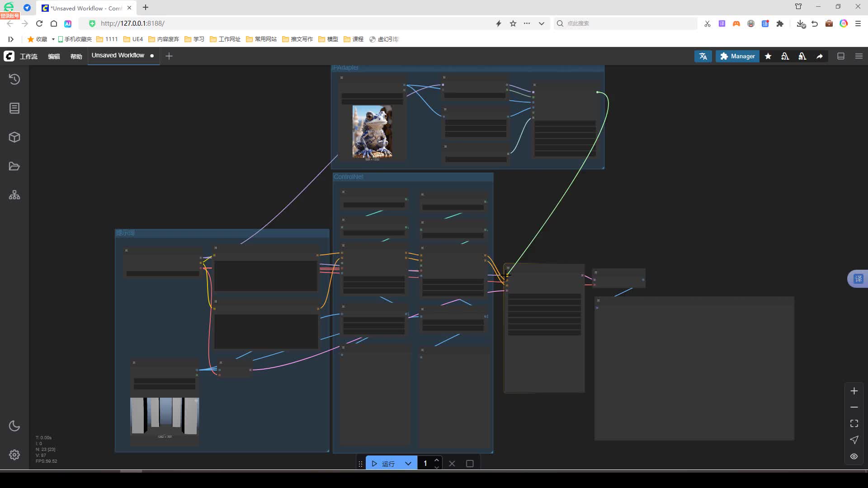Expand the Run button dropdown arrow
Screen dimensions: 868x488
coord(408,464)
